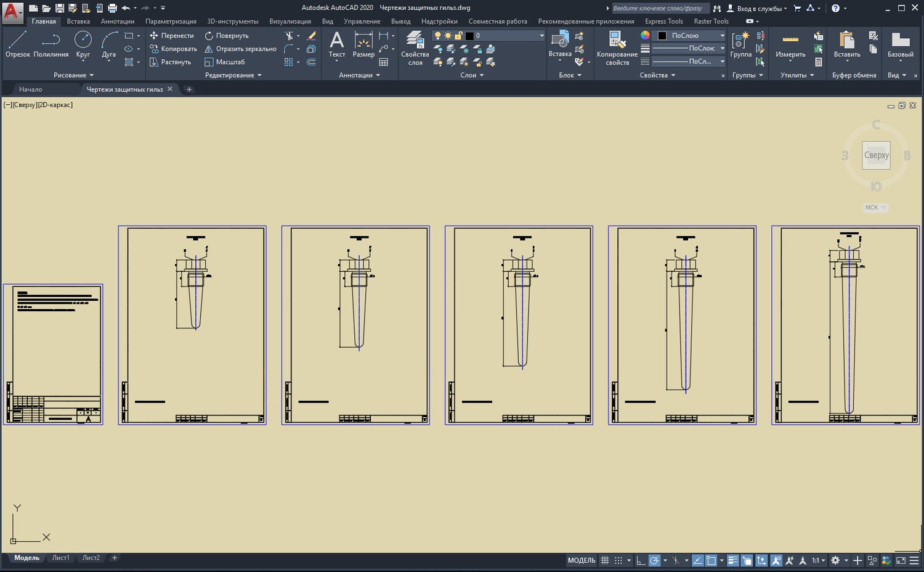Click the Отразить зеркально mirror tool
This screenshot has width=924, height=572.
coord(240,49)
